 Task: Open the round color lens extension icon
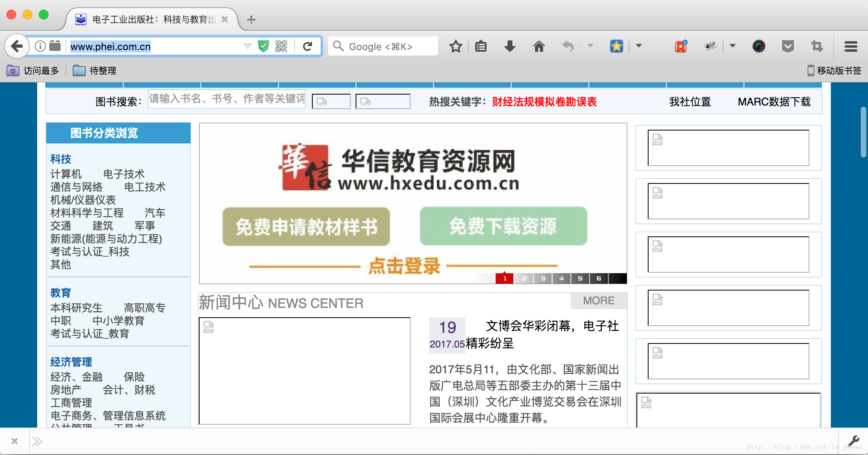pos(759,46)
